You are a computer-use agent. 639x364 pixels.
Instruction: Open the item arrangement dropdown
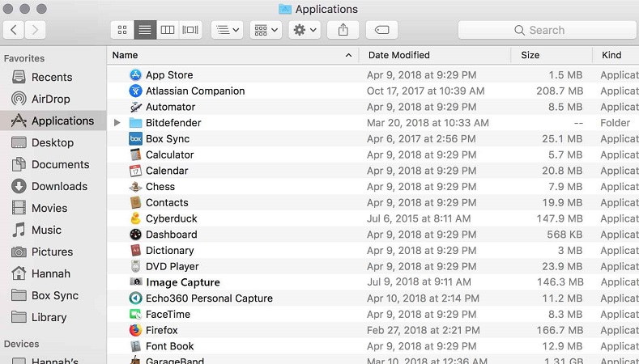[x=227, y=30]
